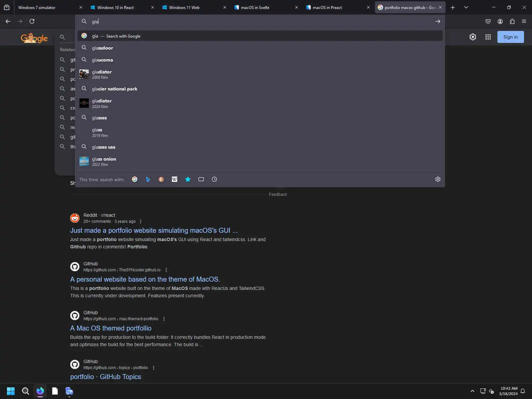532x399 pixels.
Task: Select the glassdoor suggestion
Action: click(260, 48)
